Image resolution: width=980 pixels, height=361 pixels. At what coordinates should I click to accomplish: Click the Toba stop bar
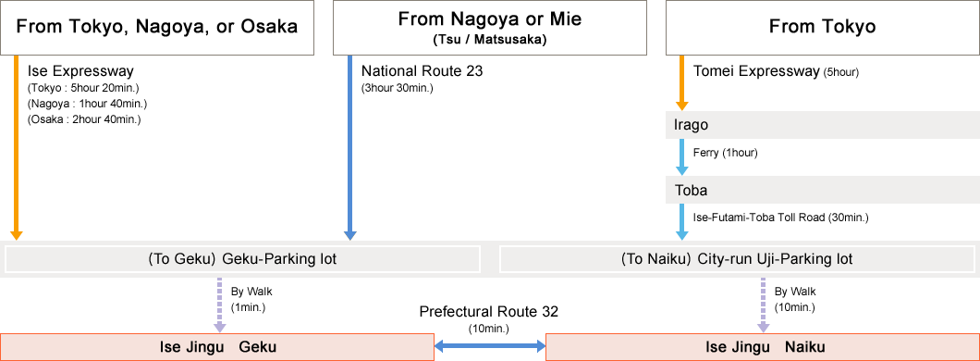pos(823,190)
